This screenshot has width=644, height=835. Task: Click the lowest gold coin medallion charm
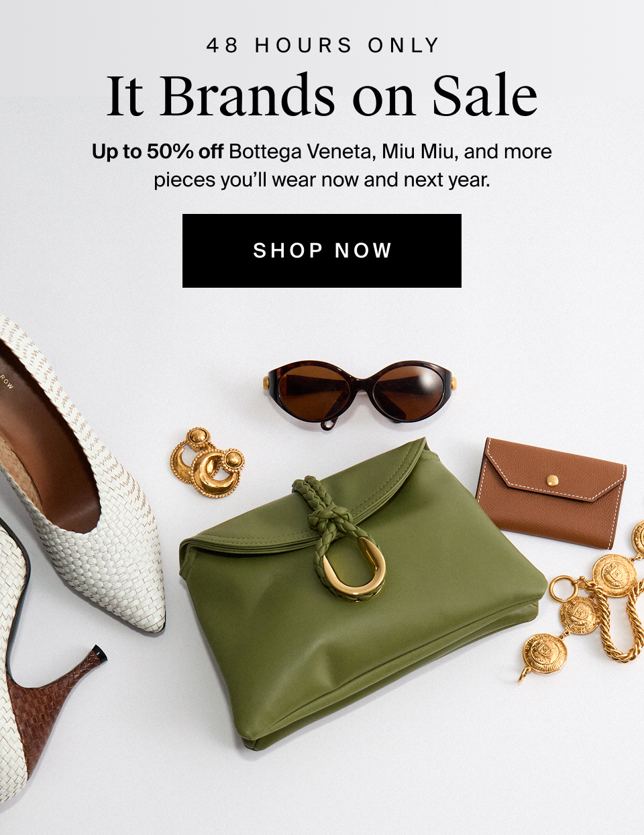coord(545,654)
